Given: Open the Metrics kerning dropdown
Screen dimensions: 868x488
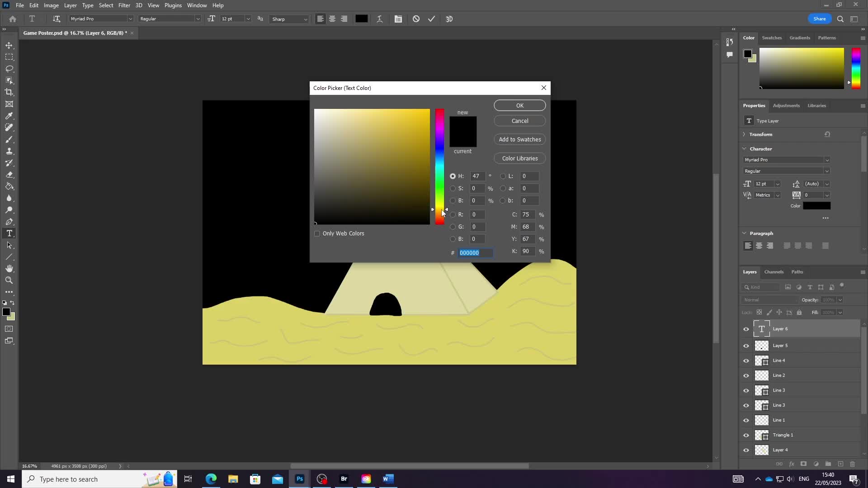Looking at the screenshot, I should click(778, 195).
